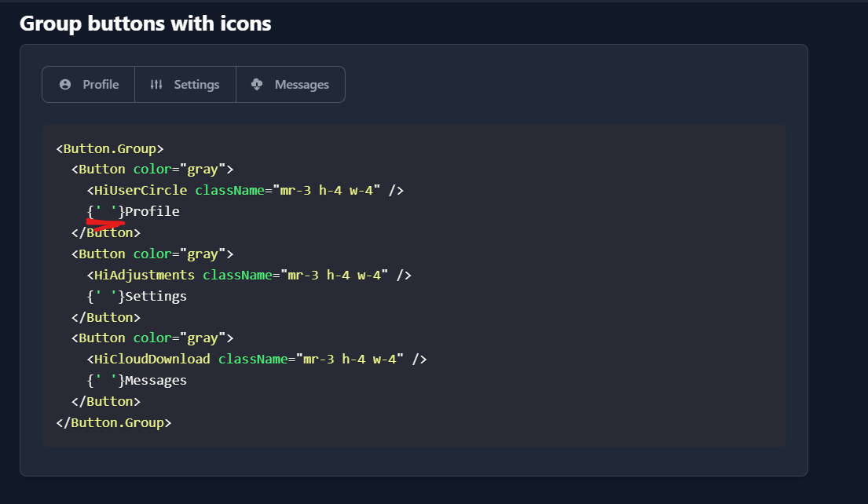Click the red underline annotation below {' '}
868x504 pixels.
tap(106, 223)
